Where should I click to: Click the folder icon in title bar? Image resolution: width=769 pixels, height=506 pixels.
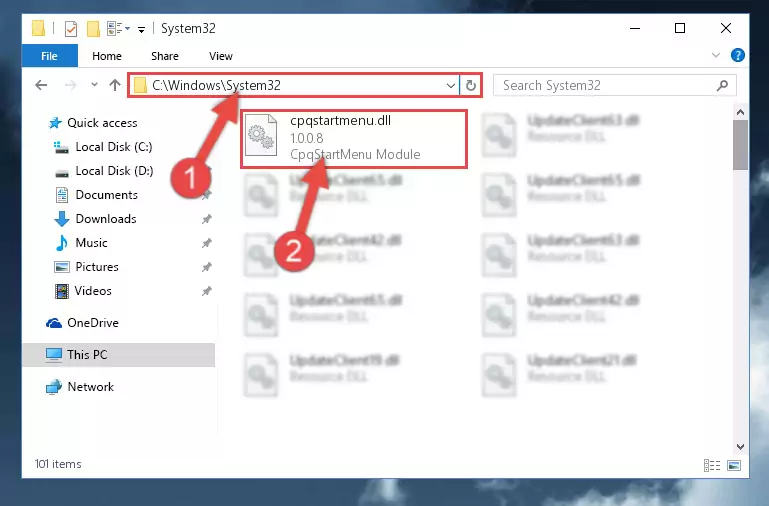(x=39, y=28)
